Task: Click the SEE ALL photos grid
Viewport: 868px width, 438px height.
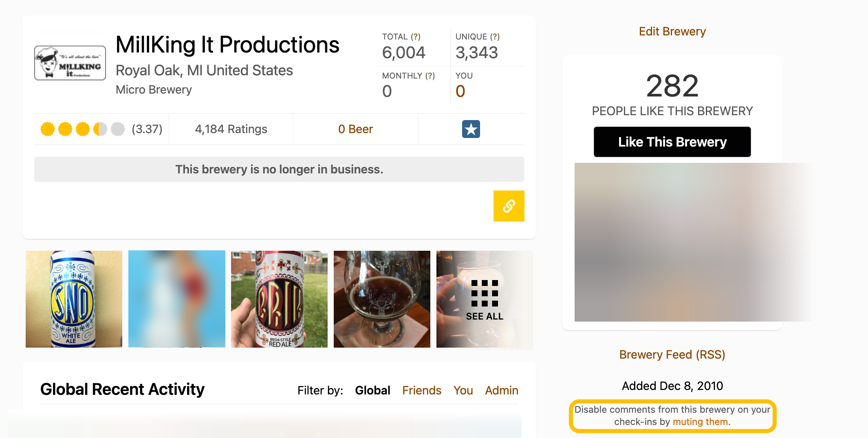Action: click(x=485, y=299)
